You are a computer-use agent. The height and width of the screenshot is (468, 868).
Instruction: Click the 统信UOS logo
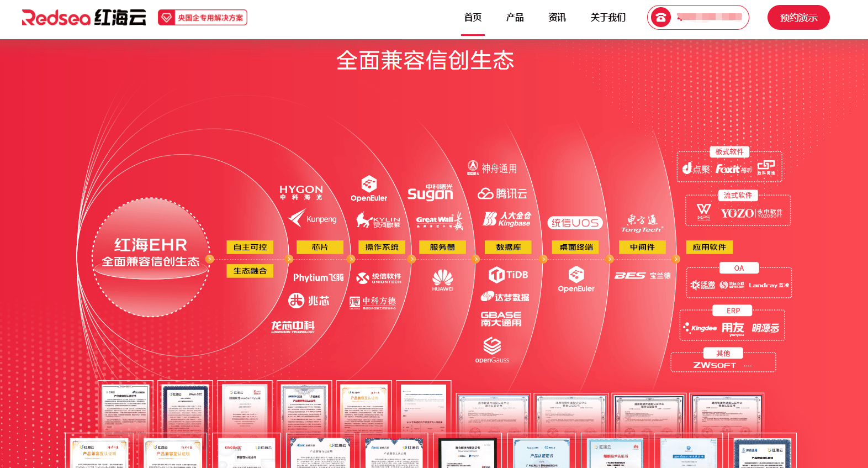575,223
